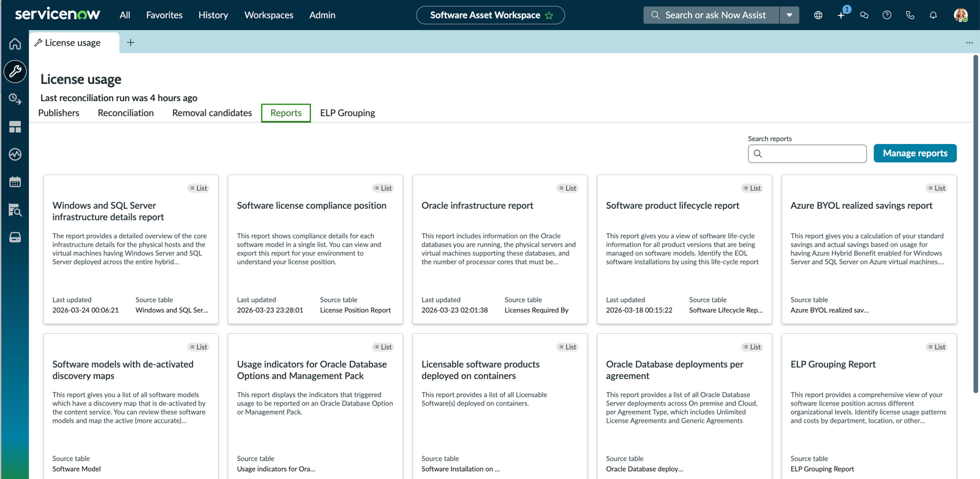Image resolution: width=980 pixels, height=479 pixels.
Task: Open the three-dot more options menu
Action: click(969, 42)
